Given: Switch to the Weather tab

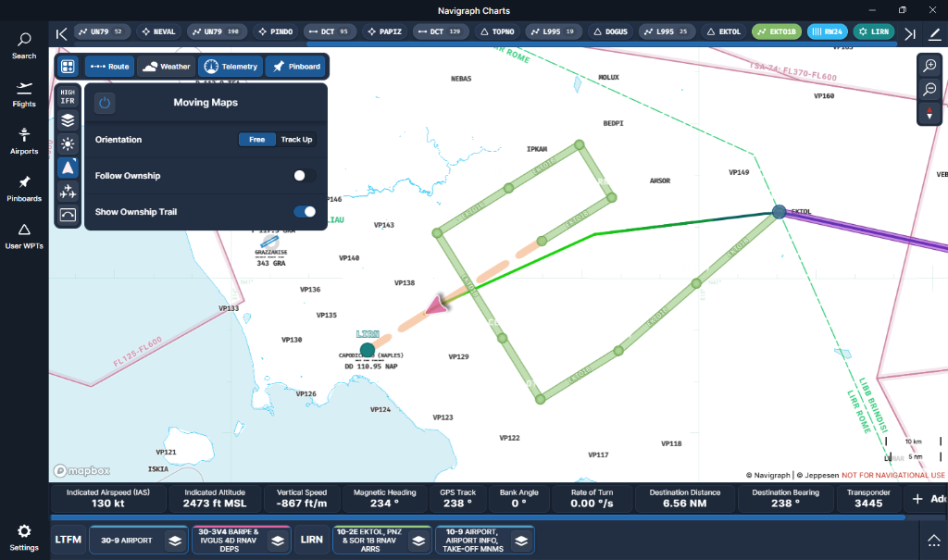Looking at the screenshot, I should [166, 67].
